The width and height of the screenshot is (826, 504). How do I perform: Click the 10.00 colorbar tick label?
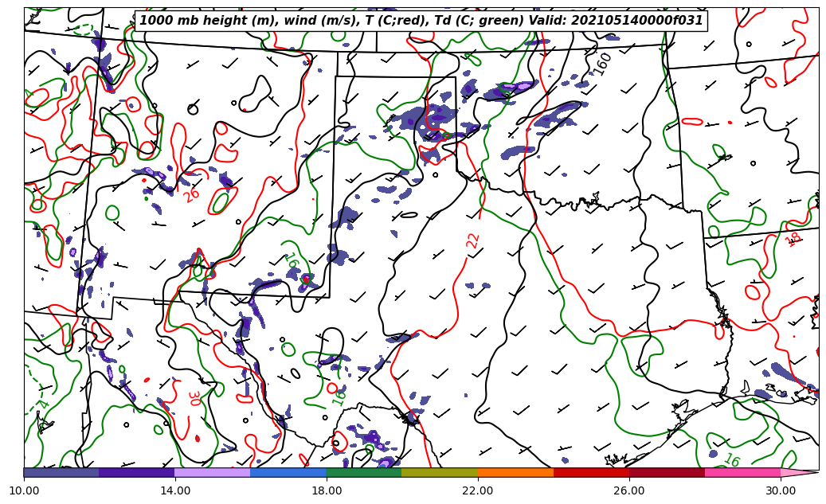coord(24,490)
